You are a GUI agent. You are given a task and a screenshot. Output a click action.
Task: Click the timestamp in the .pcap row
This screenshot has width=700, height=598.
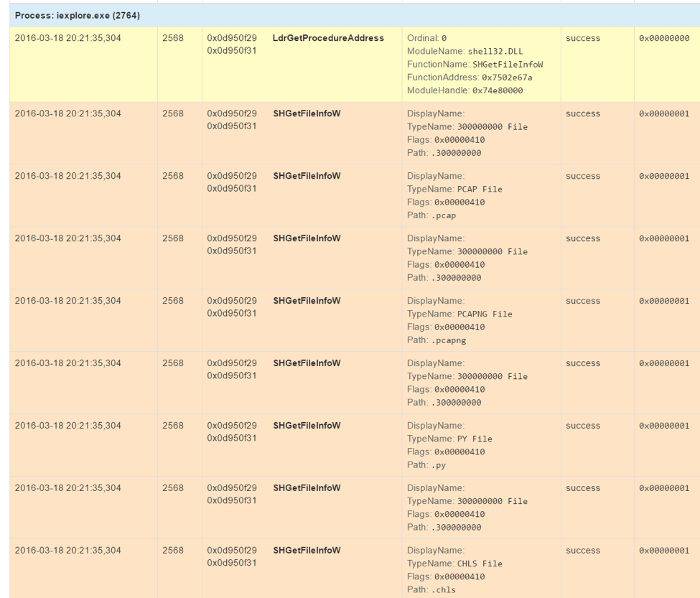(x=68, y=176)
